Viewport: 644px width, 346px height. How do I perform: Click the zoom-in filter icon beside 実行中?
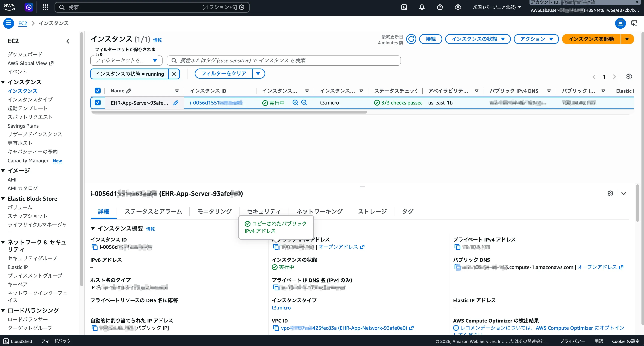(x=295, y=102)
